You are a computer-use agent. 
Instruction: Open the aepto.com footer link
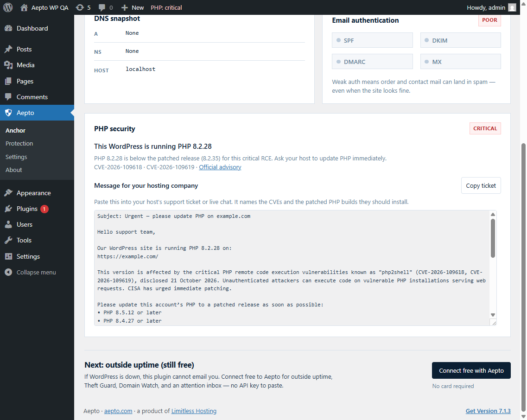[118, 411]
